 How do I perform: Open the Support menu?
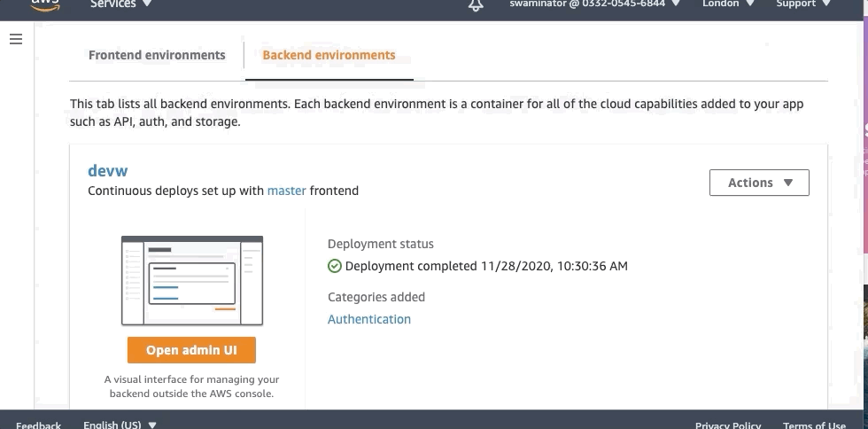coord(803,4)
